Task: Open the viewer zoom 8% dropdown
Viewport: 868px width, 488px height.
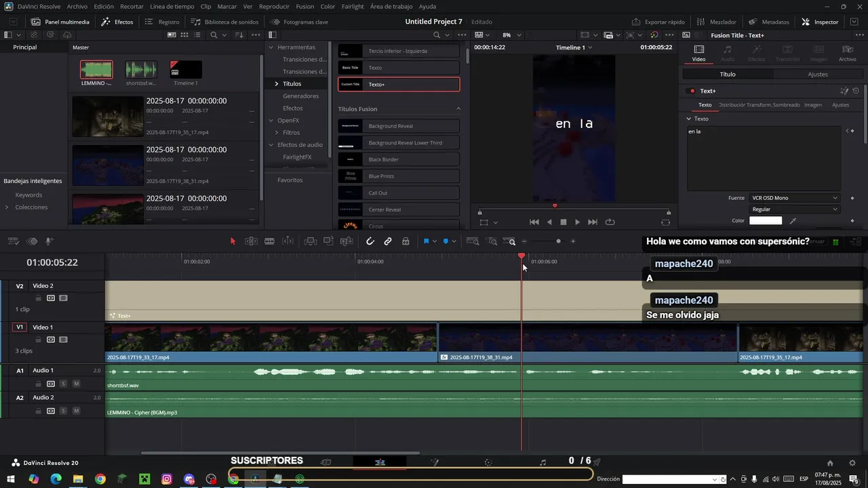Action: coord(512,35)
